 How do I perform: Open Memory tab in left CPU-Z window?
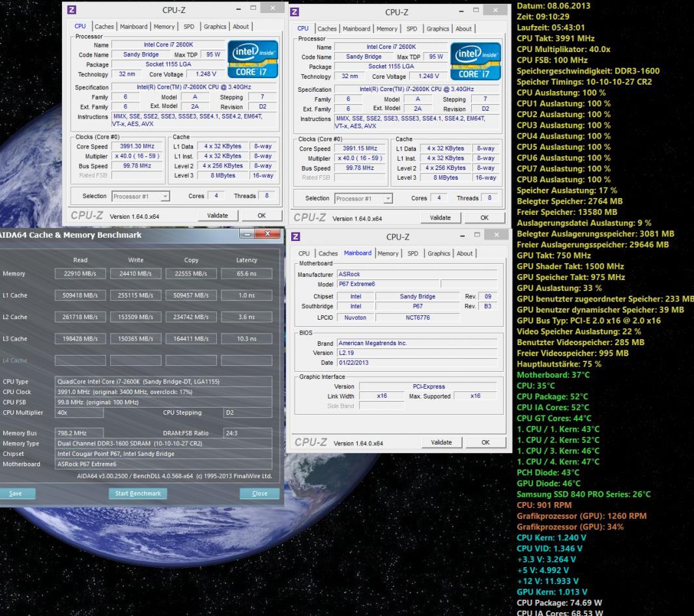pos(164,27)
